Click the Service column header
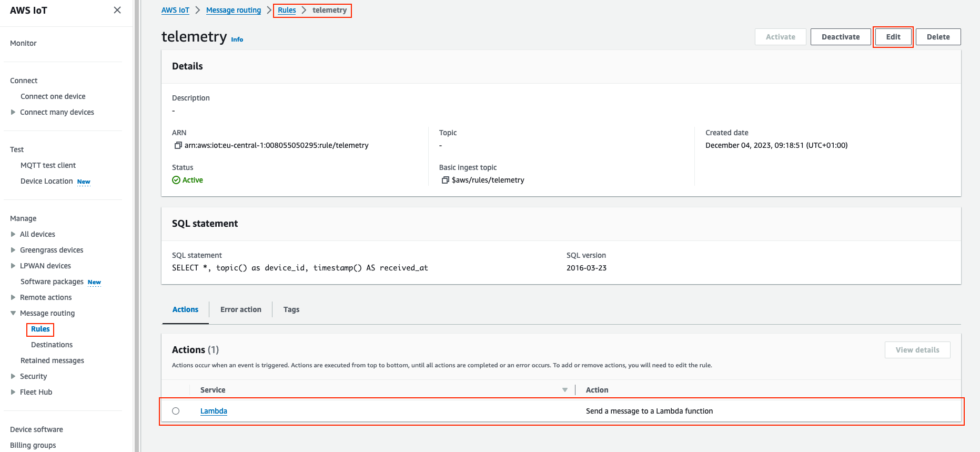Viewport: 980px width, 452px height. point(213,390)
